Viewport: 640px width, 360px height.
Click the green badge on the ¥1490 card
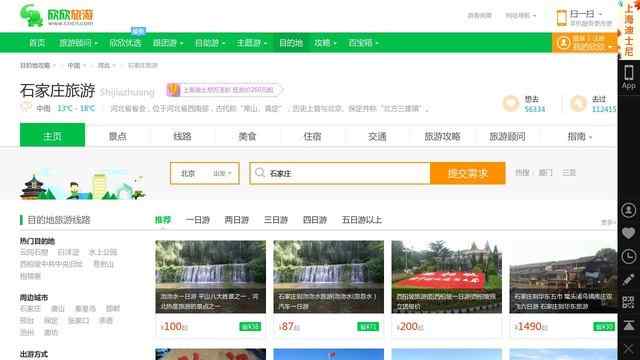tap(604, 327)
